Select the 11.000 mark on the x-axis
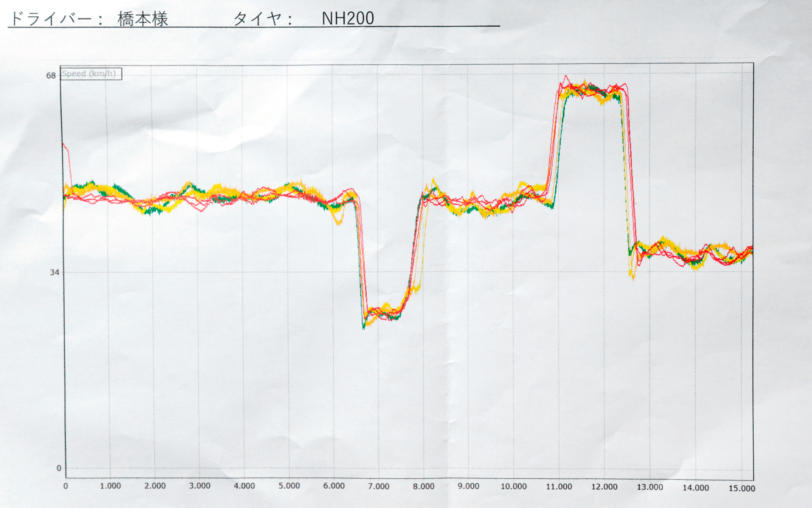The image size is (812, 508). (x=559, y=487)
